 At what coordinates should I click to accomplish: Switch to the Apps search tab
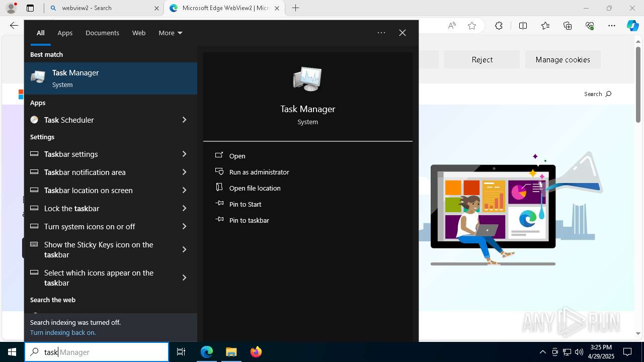(65, 33)
